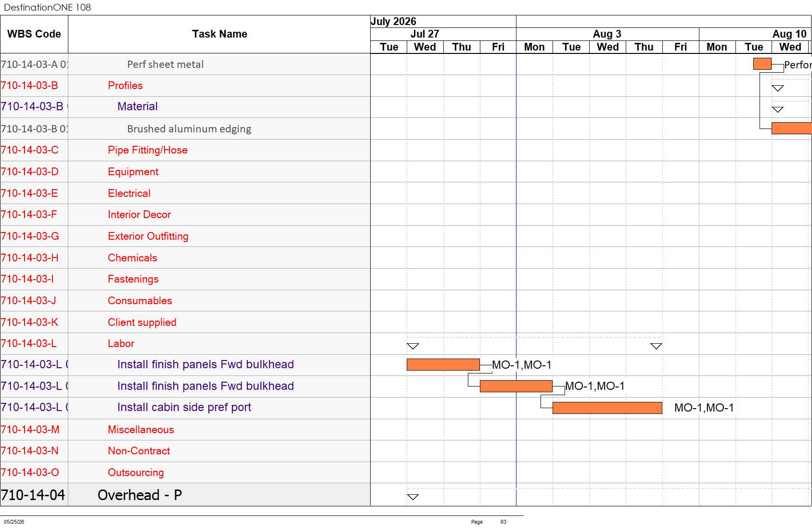This screenshot has width=812, height=528.
Task: Select the Jul 27 week header
Action: pyautogui.click(x=425, y=34)
